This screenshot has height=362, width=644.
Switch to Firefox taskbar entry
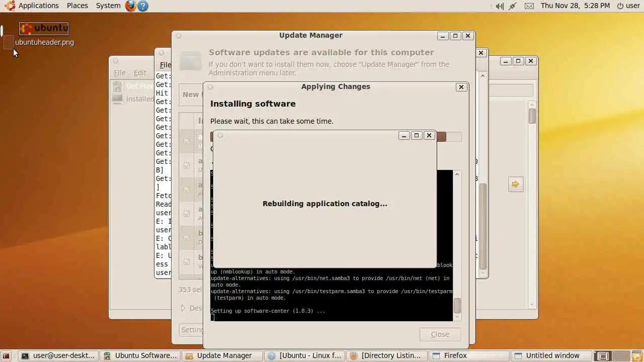[x=469, y=355]
